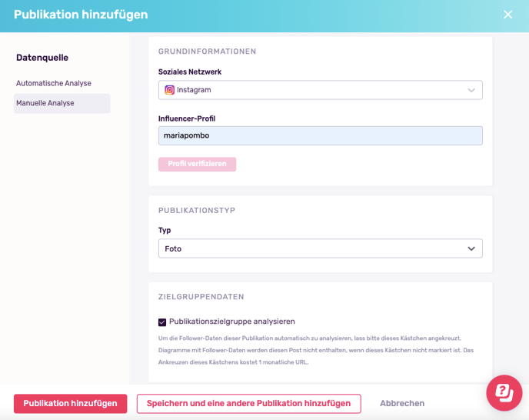Click the Datenquelle sidebar heading

(x=42, y=58)
